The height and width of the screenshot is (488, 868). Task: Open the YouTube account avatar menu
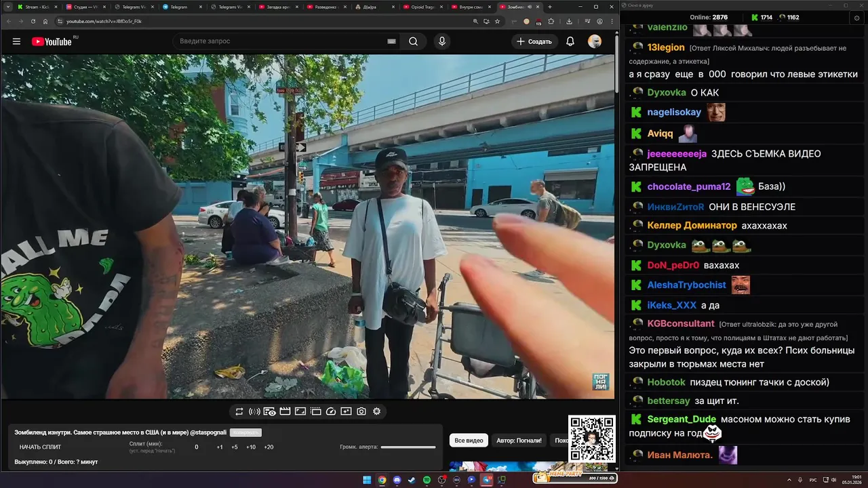click(x=595, y=41)
